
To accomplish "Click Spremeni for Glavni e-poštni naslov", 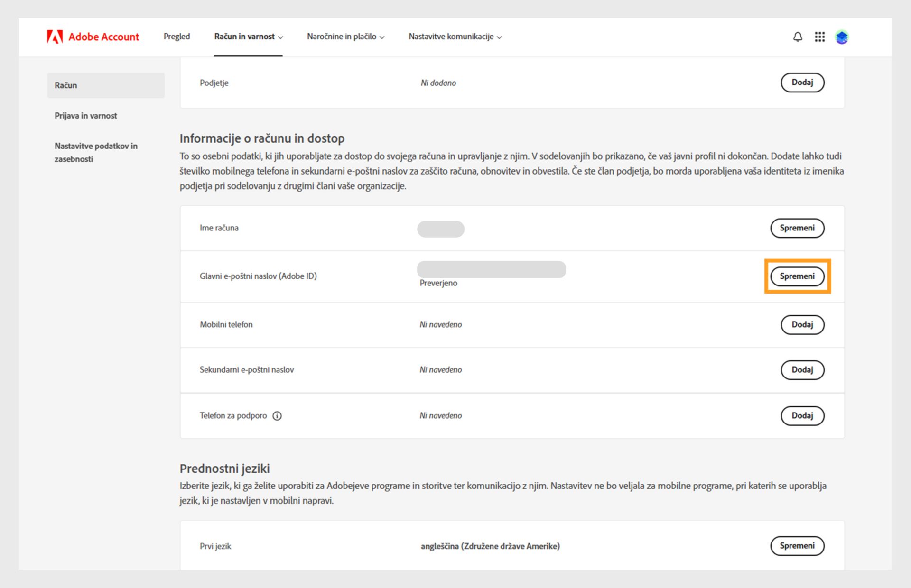I will tap(797, 276).
